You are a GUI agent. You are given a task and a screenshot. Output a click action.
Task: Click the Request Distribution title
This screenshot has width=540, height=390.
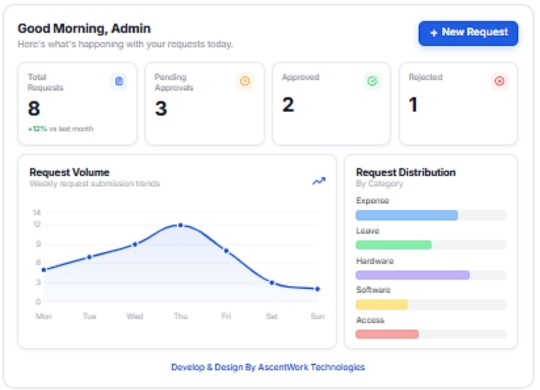click(406, 172)
